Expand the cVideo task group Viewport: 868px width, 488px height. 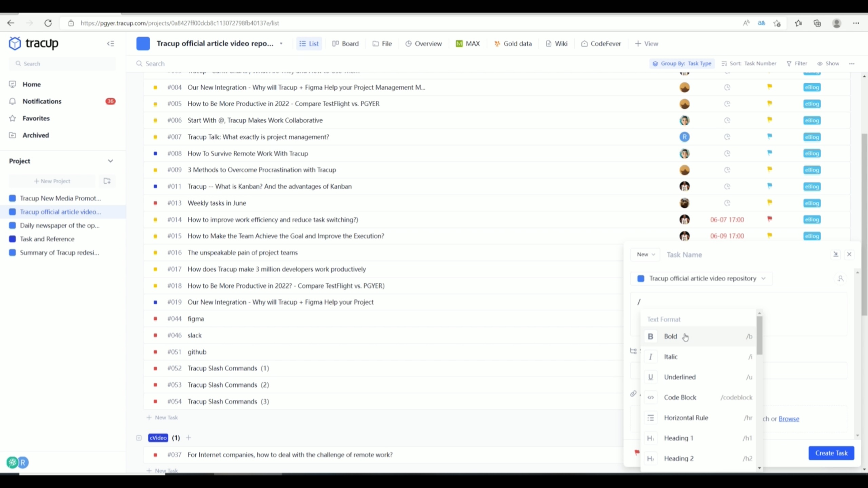point(138,438)
